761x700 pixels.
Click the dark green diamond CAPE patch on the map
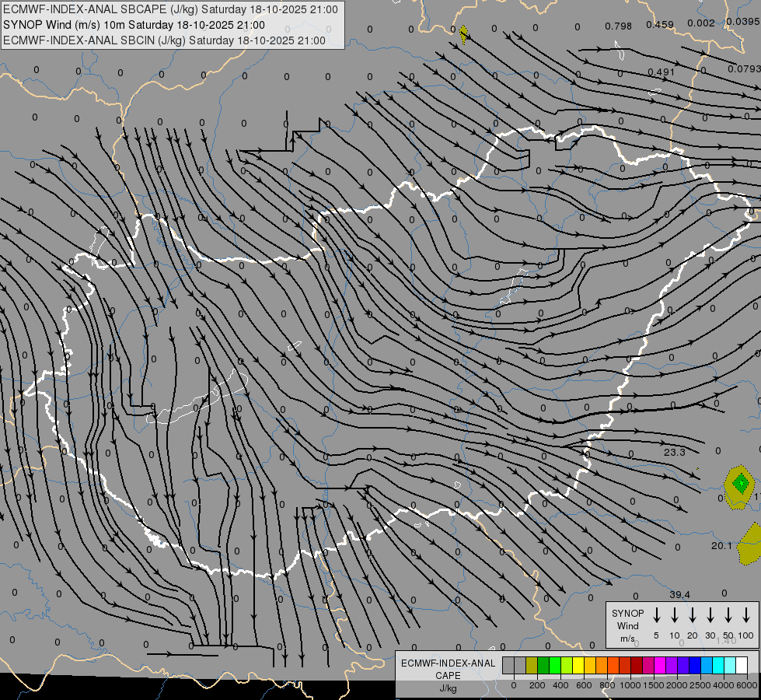(x=741, y=483)
